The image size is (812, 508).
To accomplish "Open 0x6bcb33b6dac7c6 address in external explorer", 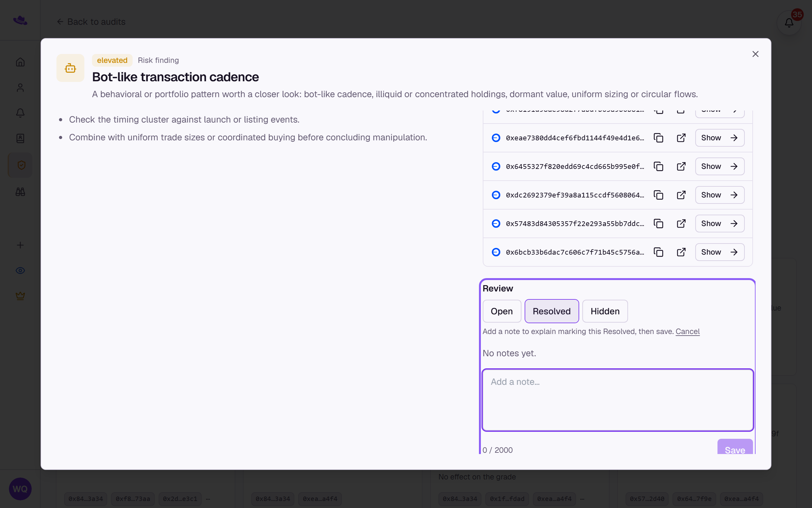I will (681, 252).
